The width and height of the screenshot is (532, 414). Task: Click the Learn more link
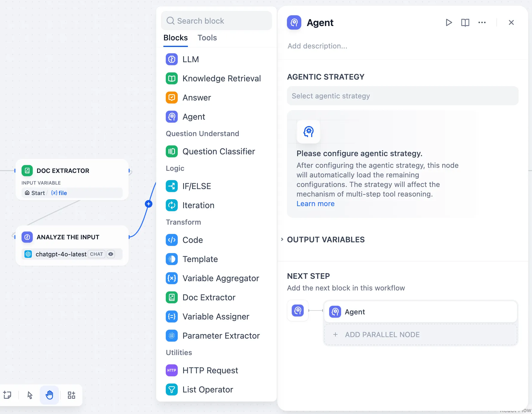tap(315, 204)
